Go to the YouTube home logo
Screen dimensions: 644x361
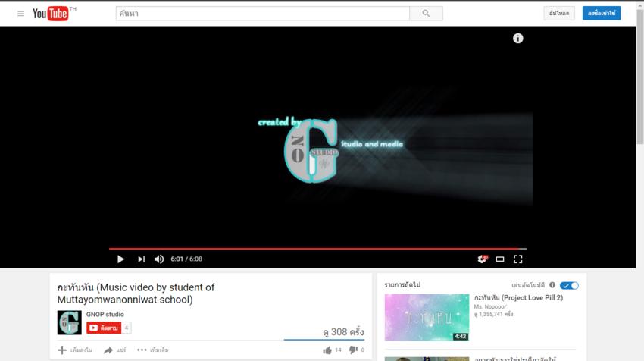pyautogui.click(x=51, y=14)
